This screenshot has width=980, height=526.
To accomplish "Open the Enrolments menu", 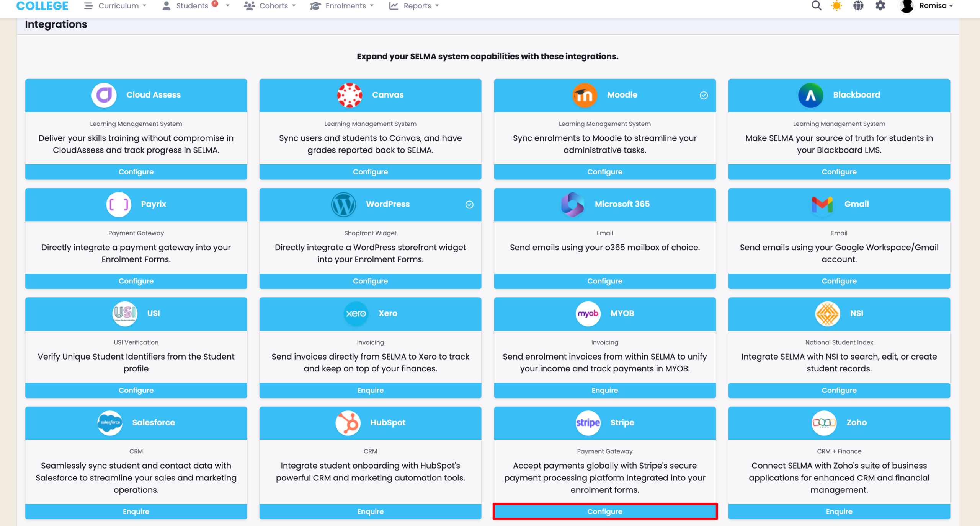I will 342,6.
